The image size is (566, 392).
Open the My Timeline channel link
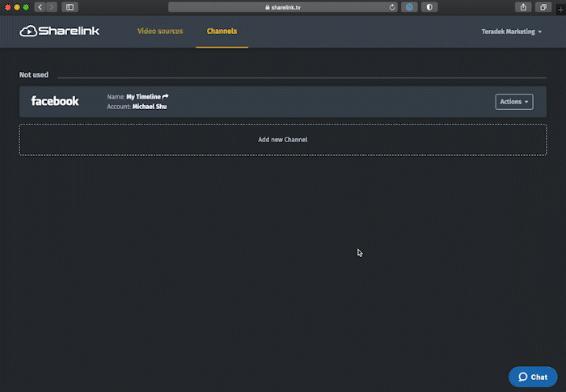tap(143, 96)
